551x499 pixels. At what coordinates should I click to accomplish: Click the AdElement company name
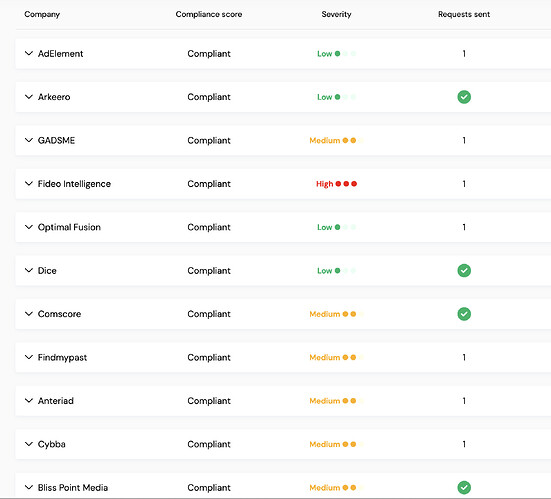click(60, 54)
